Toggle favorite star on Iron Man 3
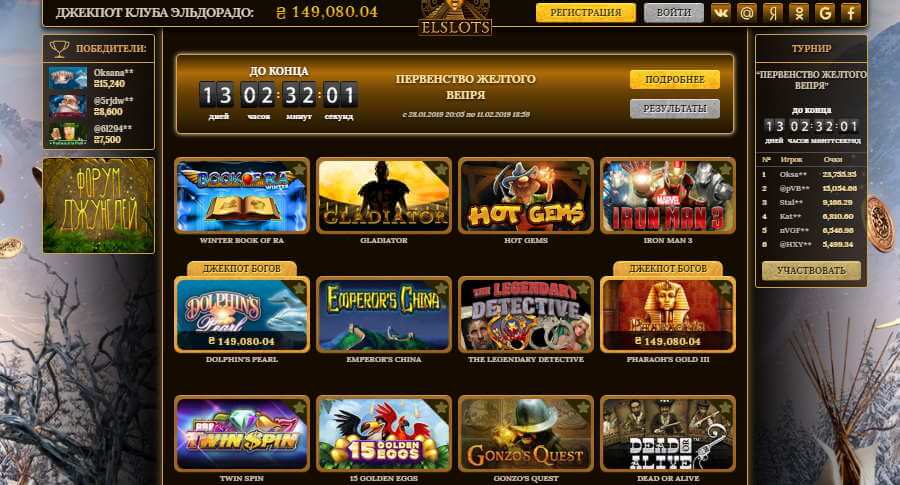The height and width of the screenshot is (485, 900). tap(725, 169)
